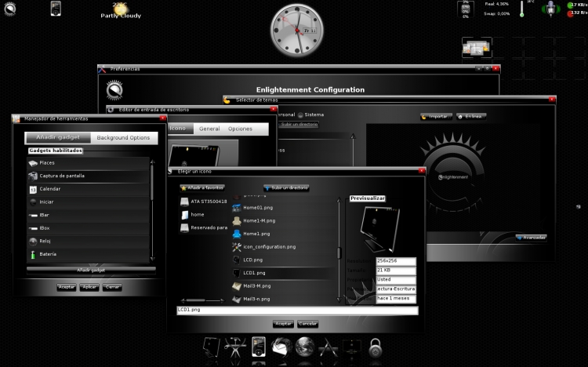Click the filename field containing LCD1.png
Screen dimensions: 588x367
297,311
